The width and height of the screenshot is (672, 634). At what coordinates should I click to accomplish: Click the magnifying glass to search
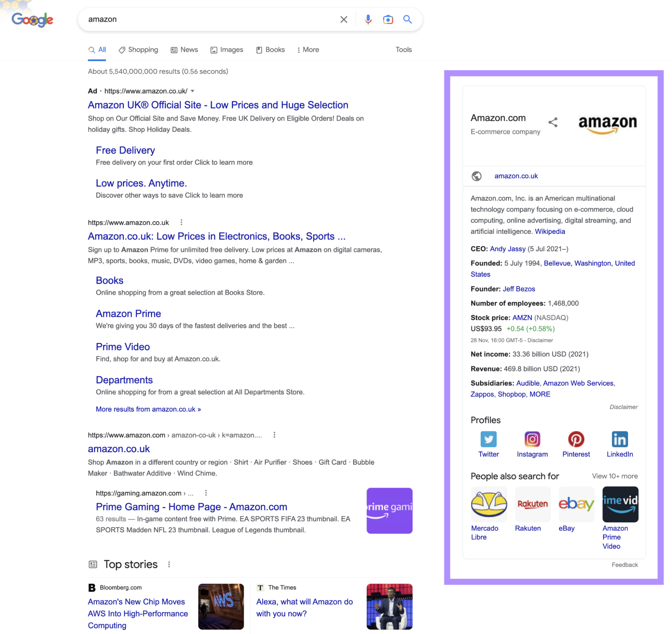click(x=407, y=19)
